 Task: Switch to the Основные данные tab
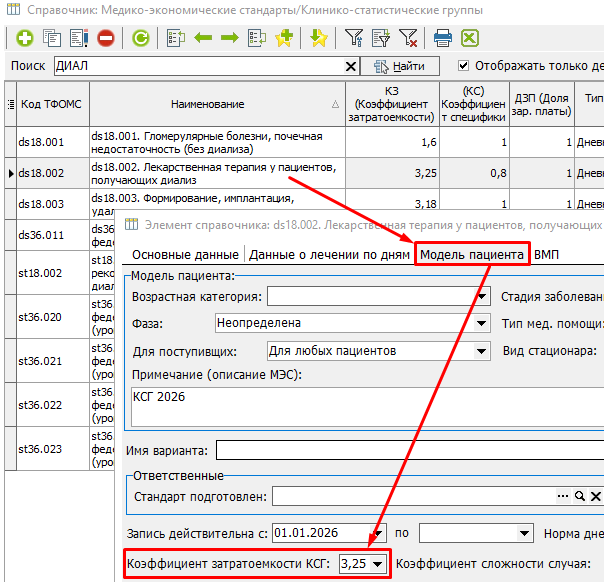(185, 255)
